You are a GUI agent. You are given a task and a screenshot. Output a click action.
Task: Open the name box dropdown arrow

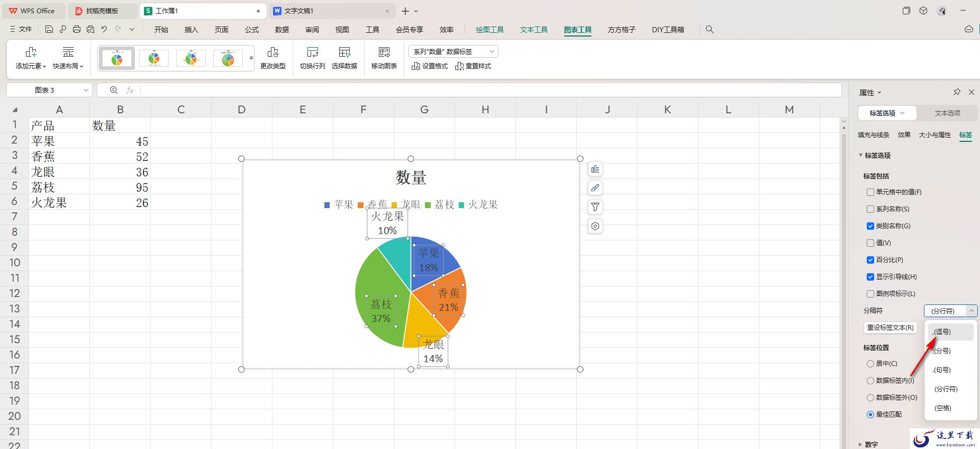[86, 90]
